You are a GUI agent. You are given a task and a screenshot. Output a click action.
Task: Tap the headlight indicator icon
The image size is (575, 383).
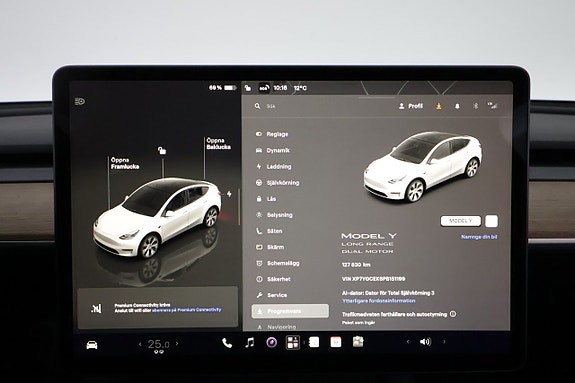point(80,101)
